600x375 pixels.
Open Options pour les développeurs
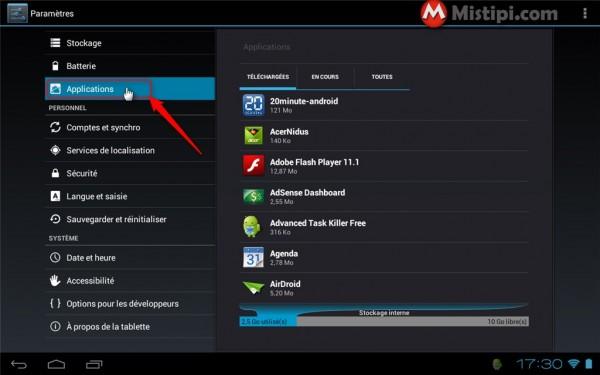pos(130,303)
